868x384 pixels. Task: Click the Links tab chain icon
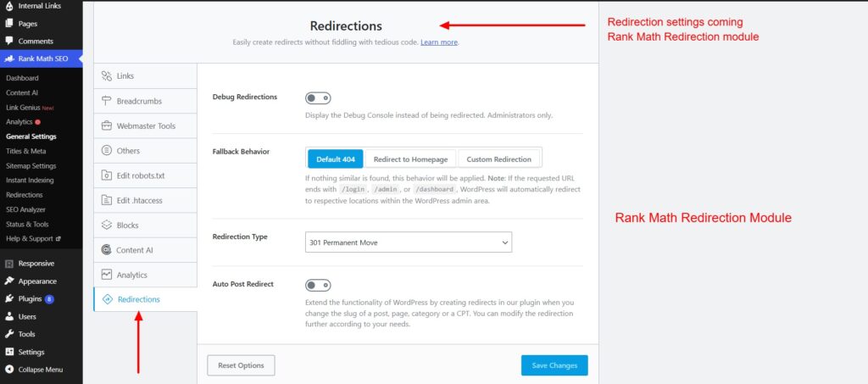[107, 76]
